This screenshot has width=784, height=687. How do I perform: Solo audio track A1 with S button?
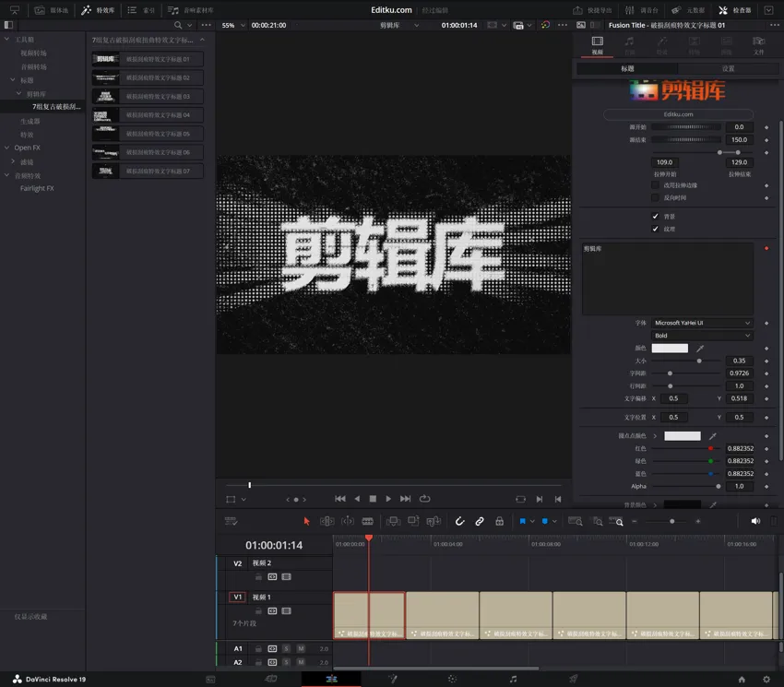[286, 648]
